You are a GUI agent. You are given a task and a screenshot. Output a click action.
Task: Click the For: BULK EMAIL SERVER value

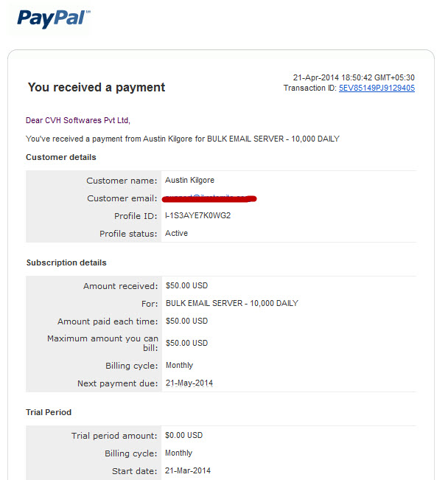(x=232, y=303)
